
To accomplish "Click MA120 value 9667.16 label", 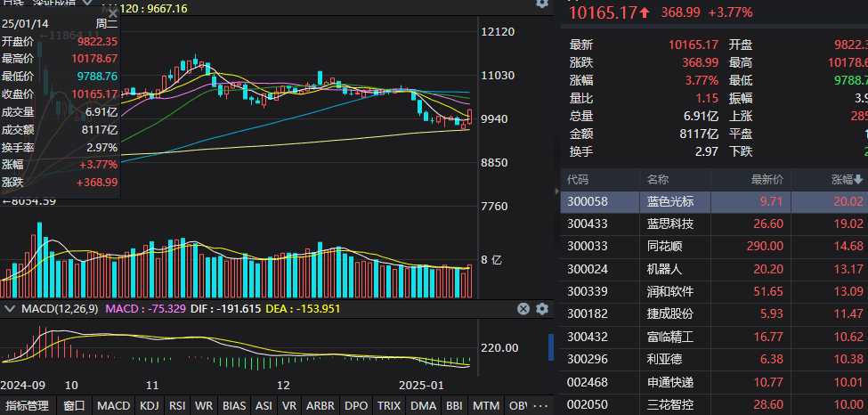I will [145, 8].
